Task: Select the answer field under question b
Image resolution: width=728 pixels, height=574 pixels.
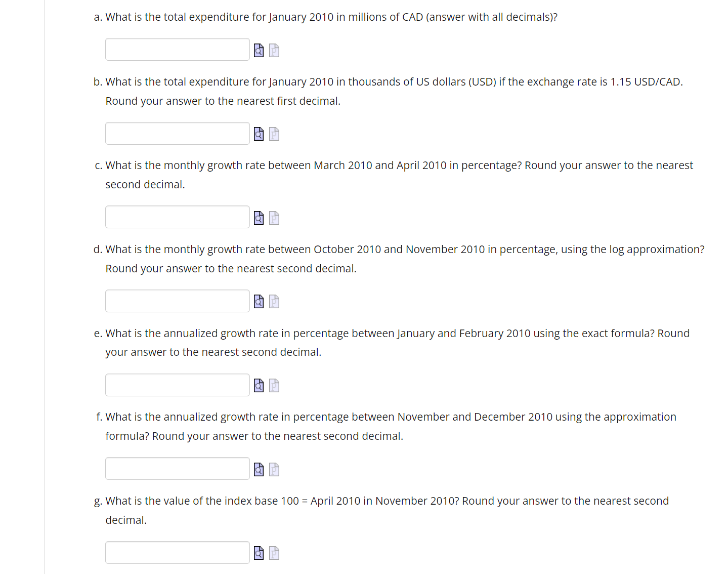Action: coord(177,133)
